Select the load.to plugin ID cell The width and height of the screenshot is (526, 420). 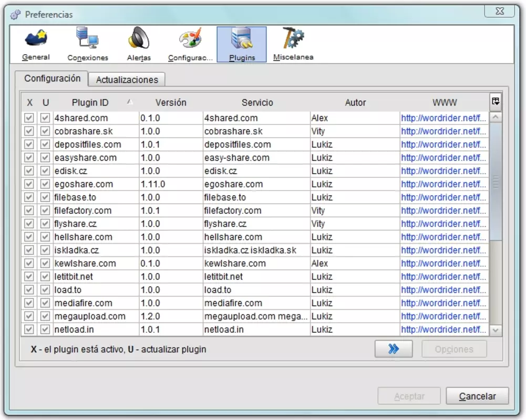tap(96, 290)
